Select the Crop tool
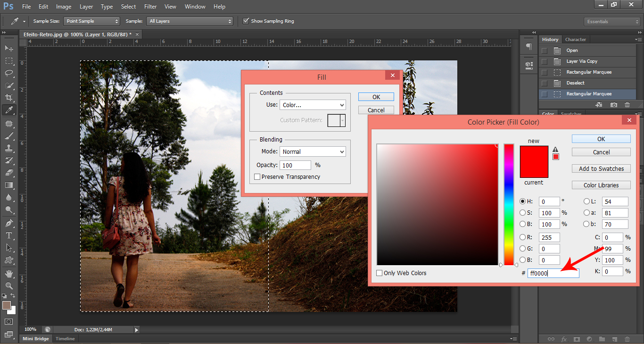This screenshot has width=644, height=344. point(9,98)
